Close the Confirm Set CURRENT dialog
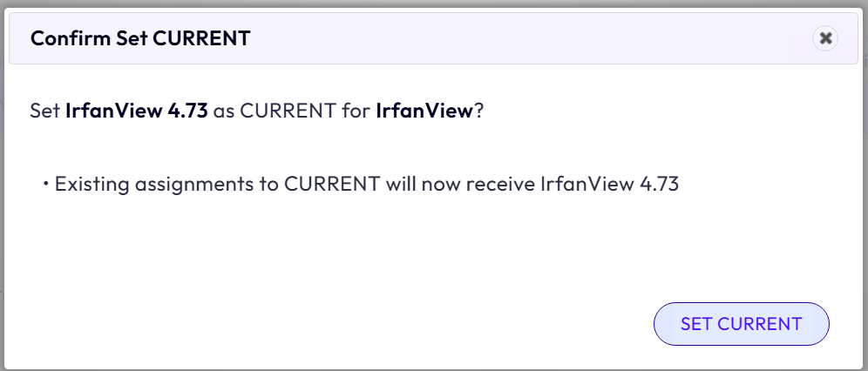This screenshot has width=868, height=371. tap(824, 38)
